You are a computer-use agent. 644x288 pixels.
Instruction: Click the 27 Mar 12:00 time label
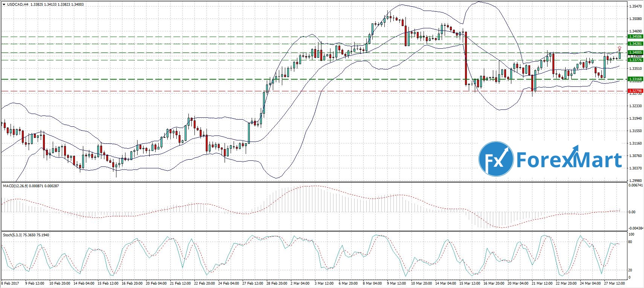(615, 283)
